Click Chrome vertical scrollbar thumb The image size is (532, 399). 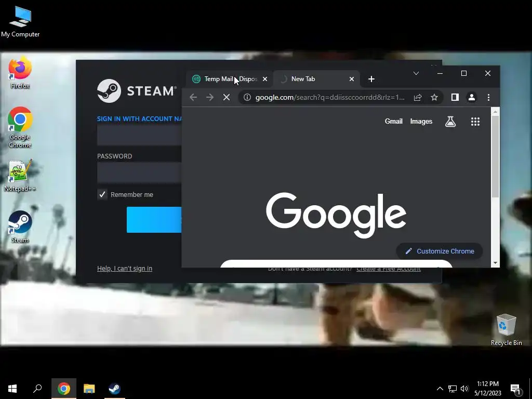point(495,156)
